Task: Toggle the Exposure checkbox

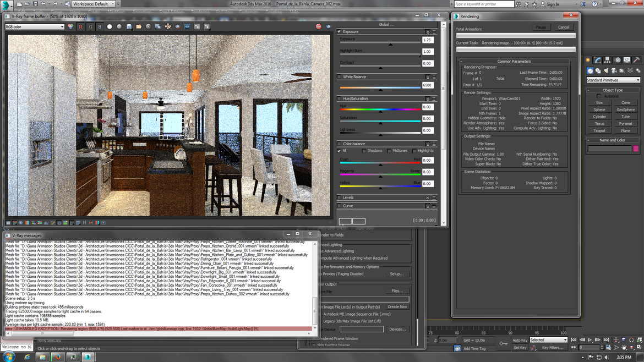Action: 339,31
